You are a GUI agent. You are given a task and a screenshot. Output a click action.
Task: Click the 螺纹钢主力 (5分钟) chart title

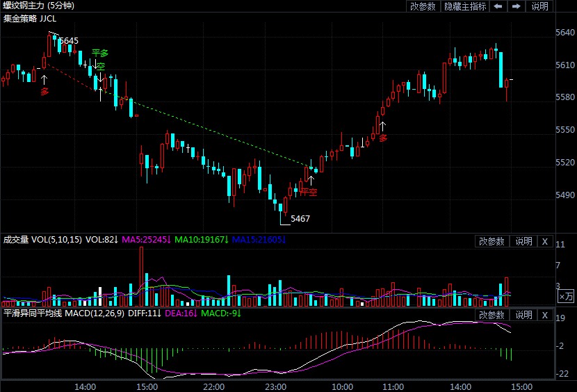(38, 6)
